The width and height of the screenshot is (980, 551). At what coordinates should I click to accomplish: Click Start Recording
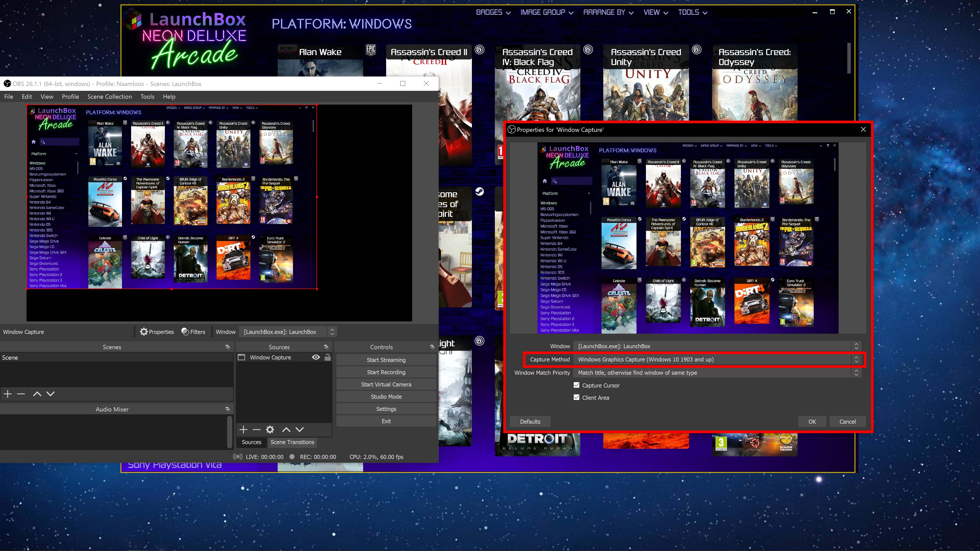pyautogui.click(x=386, y=372)
